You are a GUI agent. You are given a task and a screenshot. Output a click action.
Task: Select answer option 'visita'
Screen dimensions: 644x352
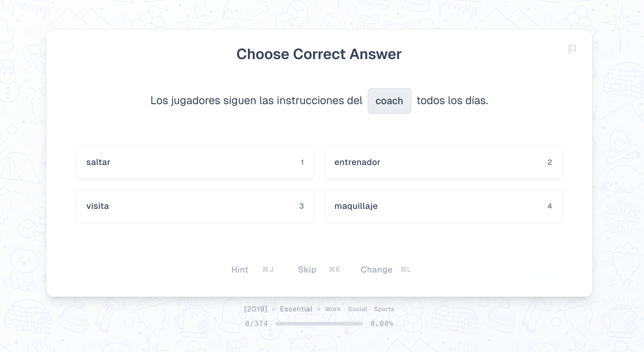tap(195, 206)
